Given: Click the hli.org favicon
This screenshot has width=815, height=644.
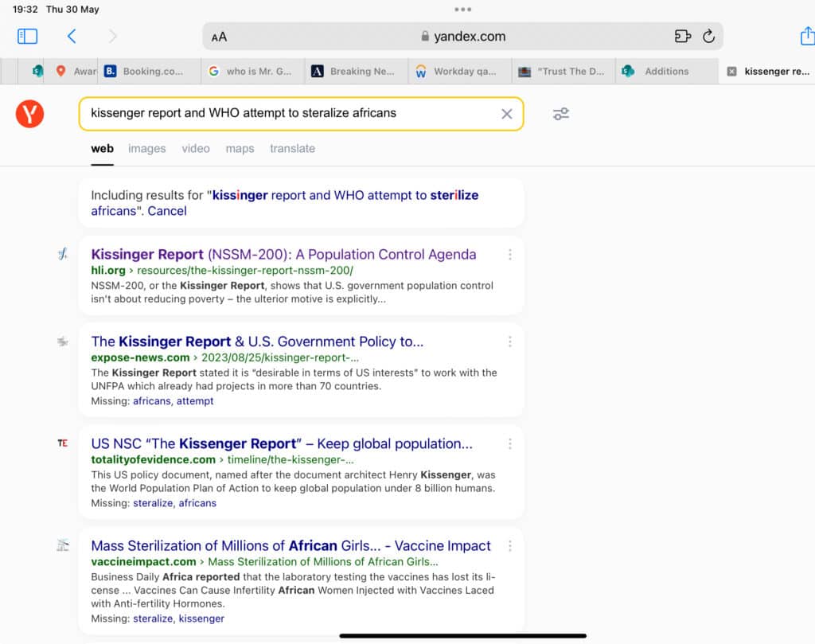Looking at the screenshot, I should click(63, 254).
